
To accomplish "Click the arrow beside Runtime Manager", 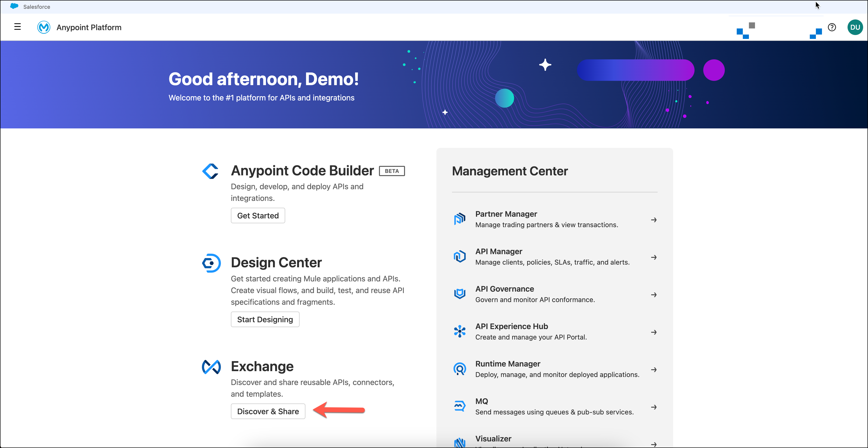I will point(654,370).
